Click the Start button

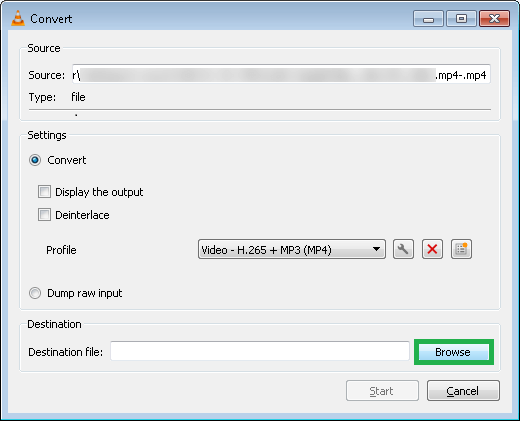point(382,391)
